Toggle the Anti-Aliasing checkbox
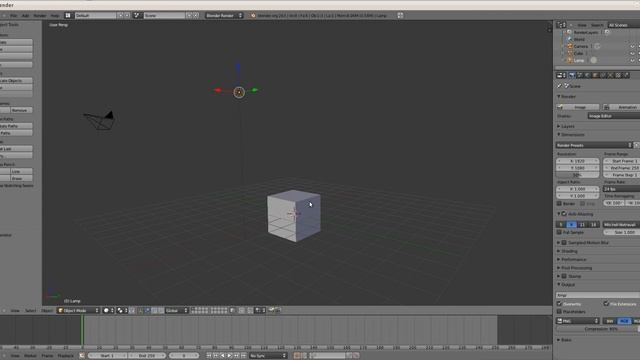 (564, 214)
